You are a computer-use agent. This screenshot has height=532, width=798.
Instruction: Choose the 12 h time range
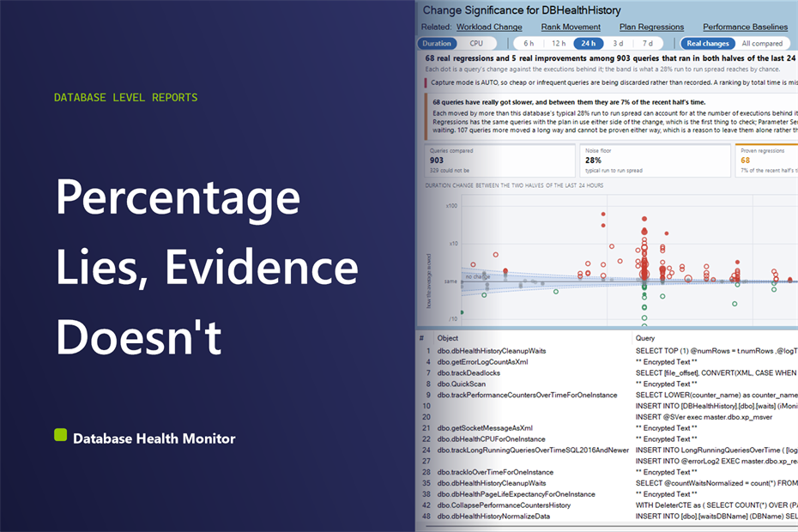click(559, 43)
